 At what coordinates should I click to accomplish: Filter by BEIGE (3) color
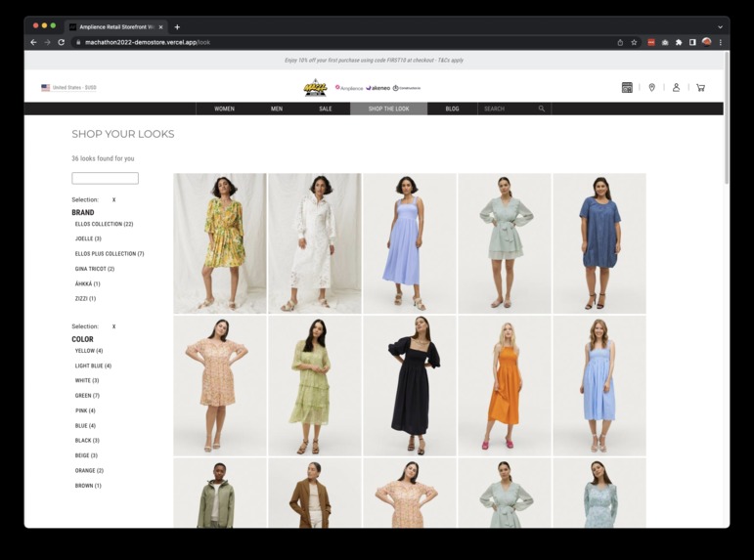86,455
